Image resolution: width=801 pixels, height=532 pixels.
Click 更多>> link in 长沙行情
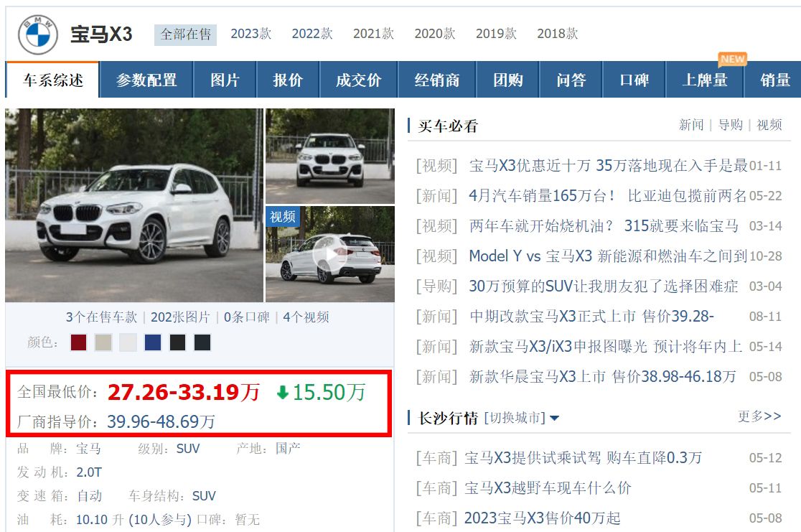[759, 416]
